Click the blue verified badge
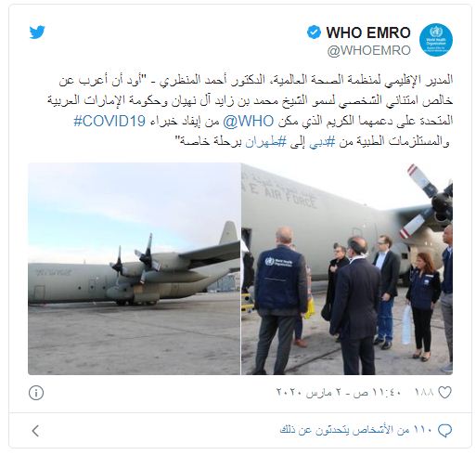The image size is (476, 455). (x=314, y=32)
